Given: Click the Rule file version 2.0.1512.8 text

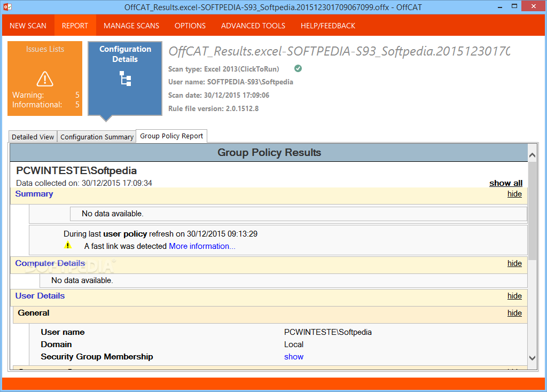Looking at the screenshot, I should [214, 108].
